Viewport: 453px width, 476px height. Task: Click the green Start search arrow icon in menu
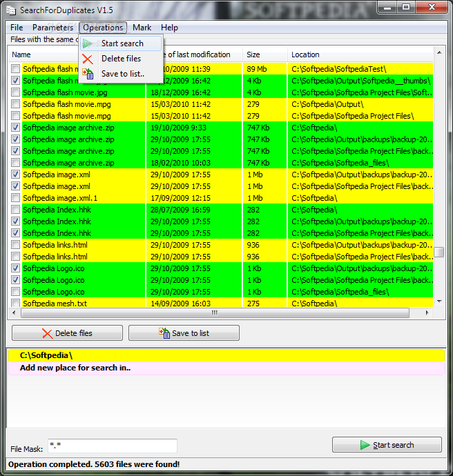click(x=87, y=43)
